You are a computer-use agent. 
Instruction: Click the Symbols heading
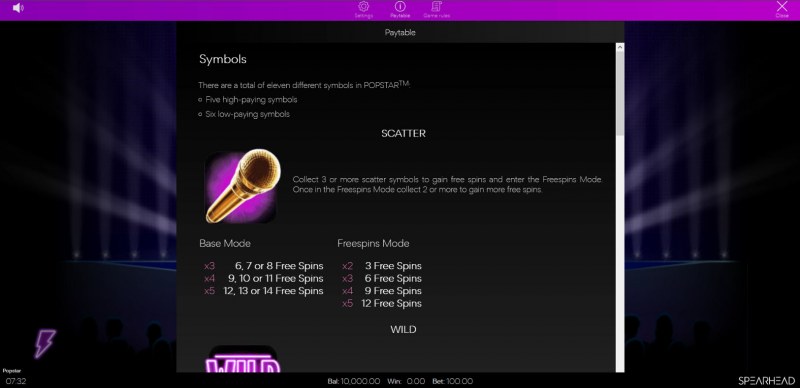[223, 59]
